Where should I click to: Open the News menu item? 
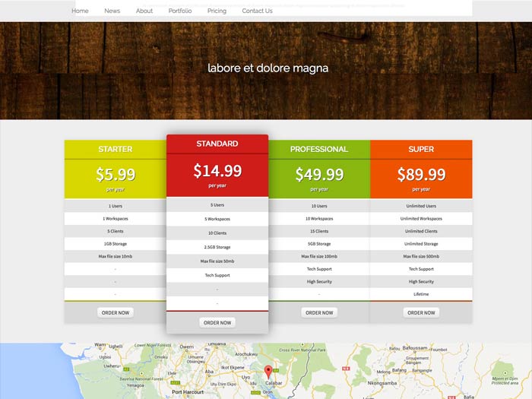coord(112,11)
